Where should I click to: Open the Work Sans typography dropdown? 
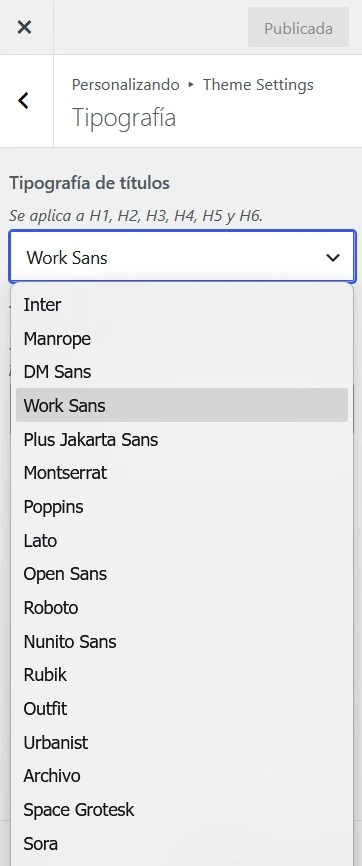[x=182, y=257]
